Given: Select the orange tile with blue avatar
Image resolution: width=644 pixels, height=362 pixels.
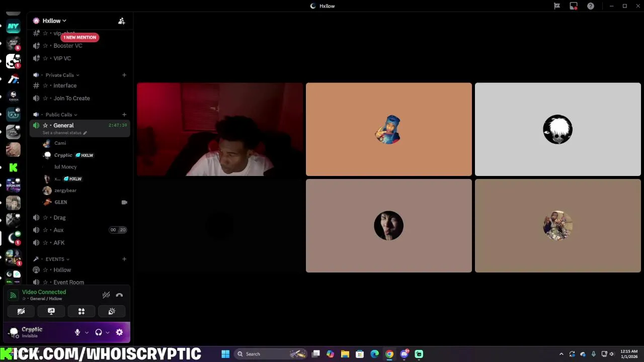Looking at the screenshot, I should (389, 129).
